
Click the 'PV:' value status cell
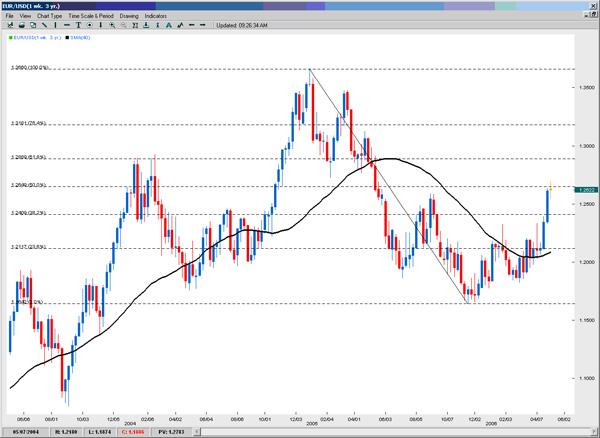[x=171, y=432]
